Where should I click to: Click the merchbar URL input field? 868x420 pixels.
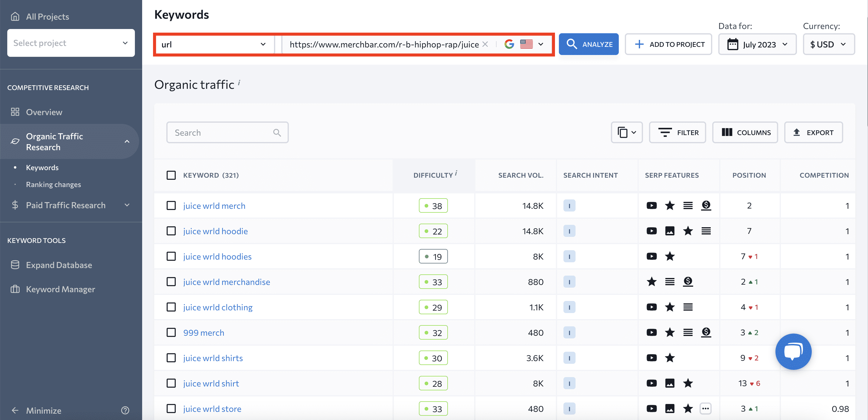383,44
